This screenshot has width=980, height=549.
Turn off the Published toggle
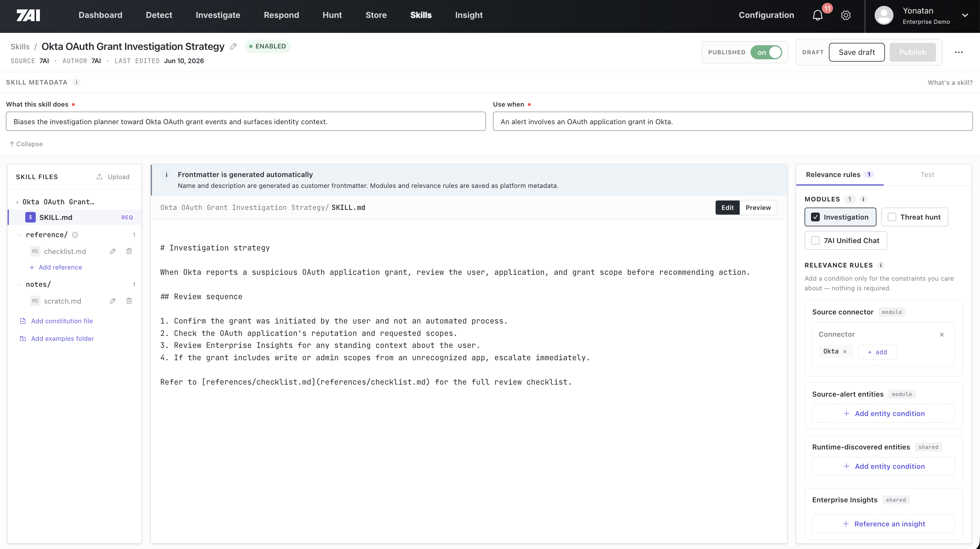766,53
